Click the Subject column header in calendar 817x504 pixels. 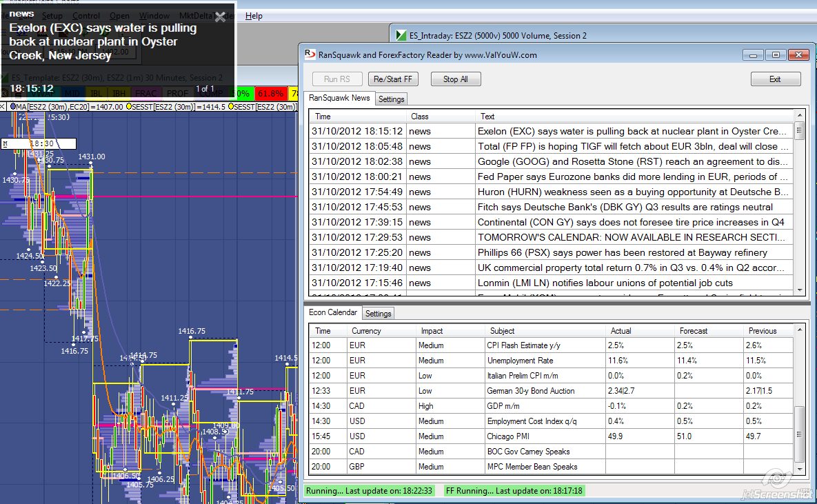(545, 331)
